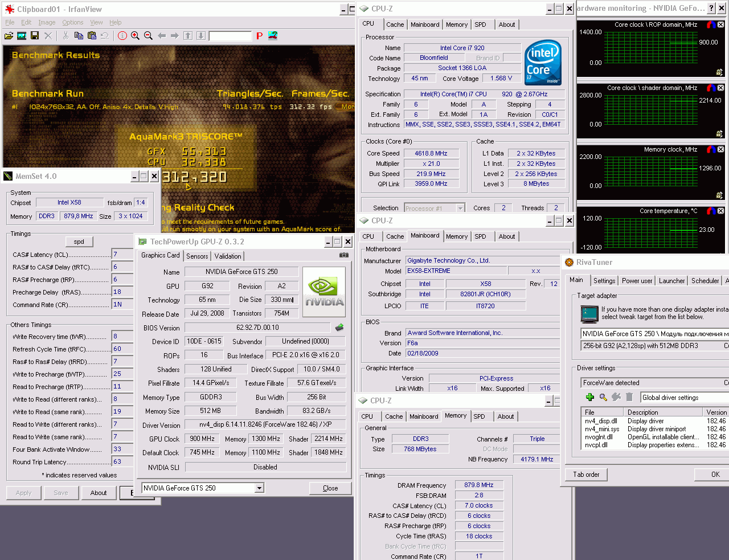
Task: Click the Previous image left arrow icon
Action: (x=162, y=36)
